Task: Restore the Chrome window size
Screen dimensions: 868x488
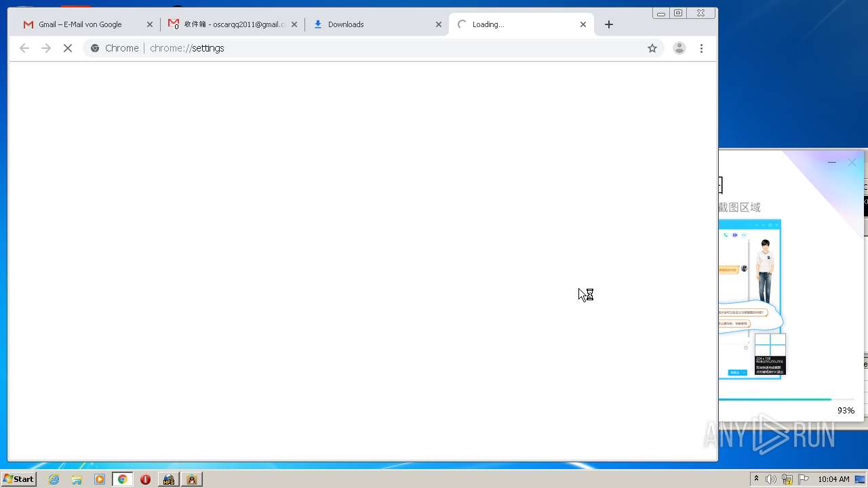Action: 678,13
